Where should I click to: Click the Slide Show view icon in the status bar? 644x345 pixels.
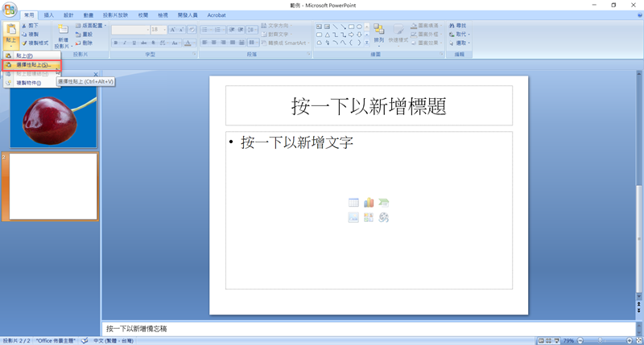point(556,340)
